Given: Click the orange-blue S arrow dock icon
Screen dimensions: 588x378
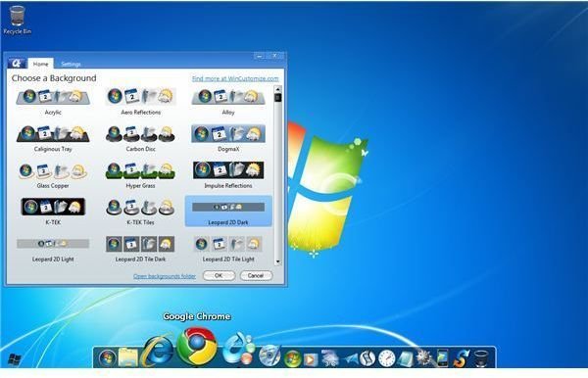Looking at the screenshot, I should point(461,358).
